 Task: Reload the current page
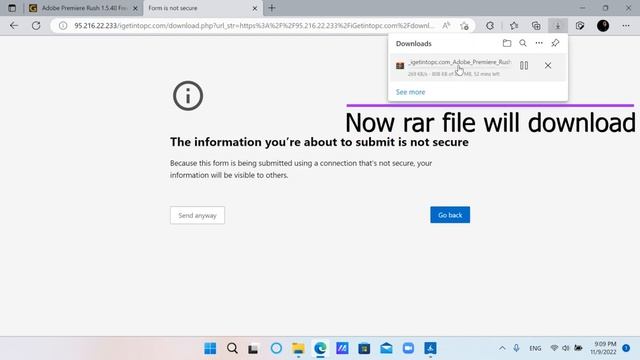[36, 26]
